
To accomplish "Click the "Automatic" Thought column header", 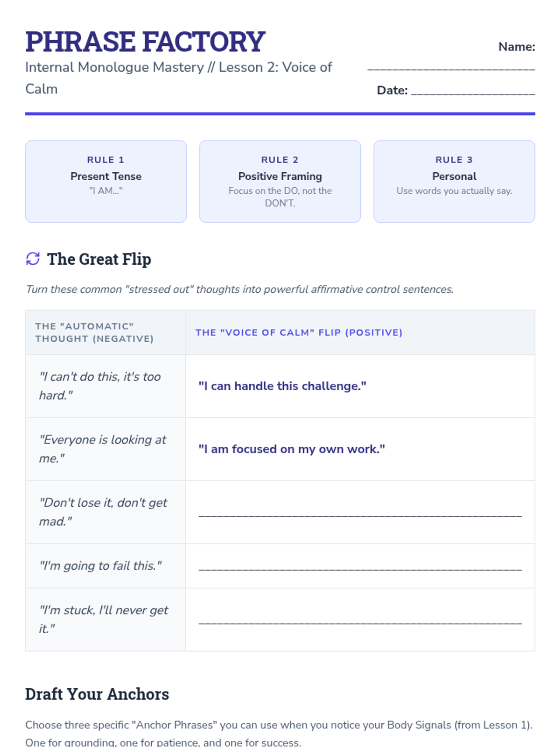I will [94, 332].
